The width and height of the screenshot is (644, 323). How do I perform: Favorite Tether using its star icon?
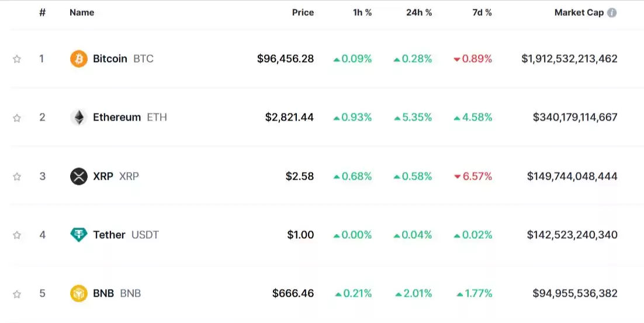click(17, 235)
